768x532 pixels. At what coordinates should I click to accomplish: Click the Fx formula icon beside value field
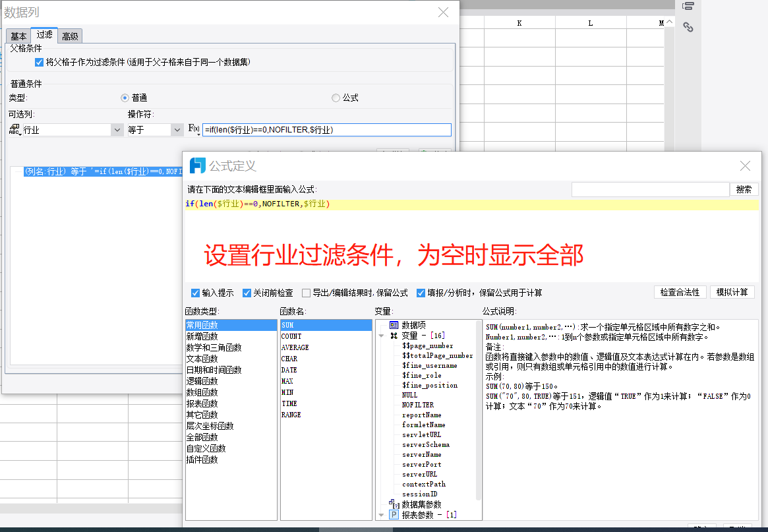[x=194, y=129]
